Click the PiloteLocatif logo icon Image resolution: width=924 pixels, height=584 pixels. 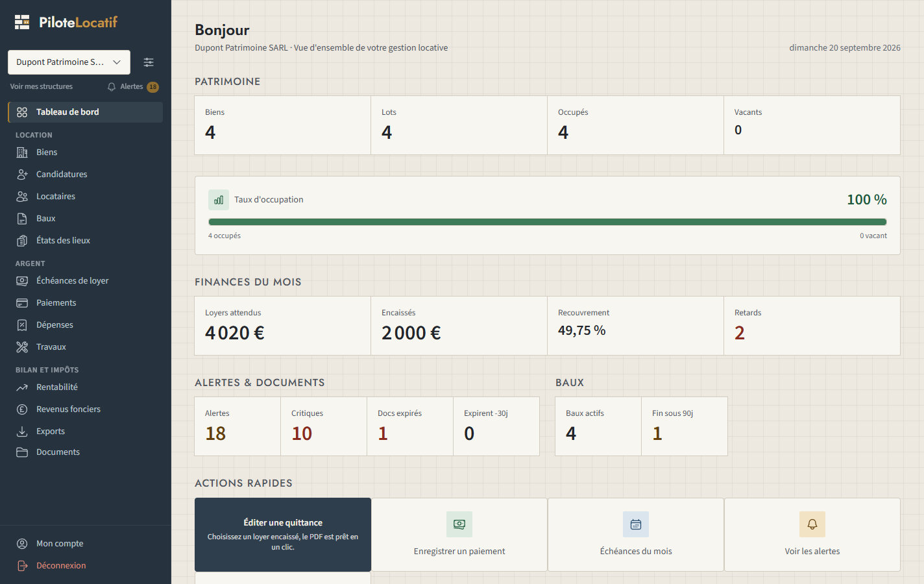22,22
